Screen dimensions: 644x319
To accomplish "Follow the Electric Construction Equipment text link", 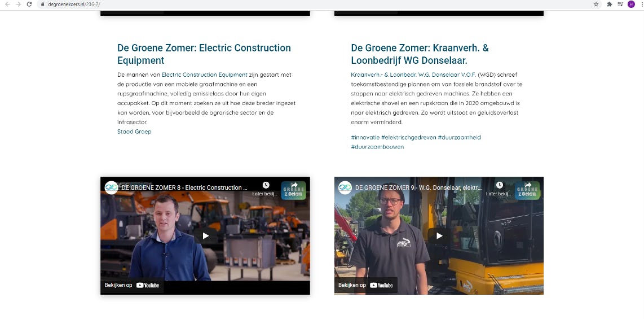I will coord(205,75).
